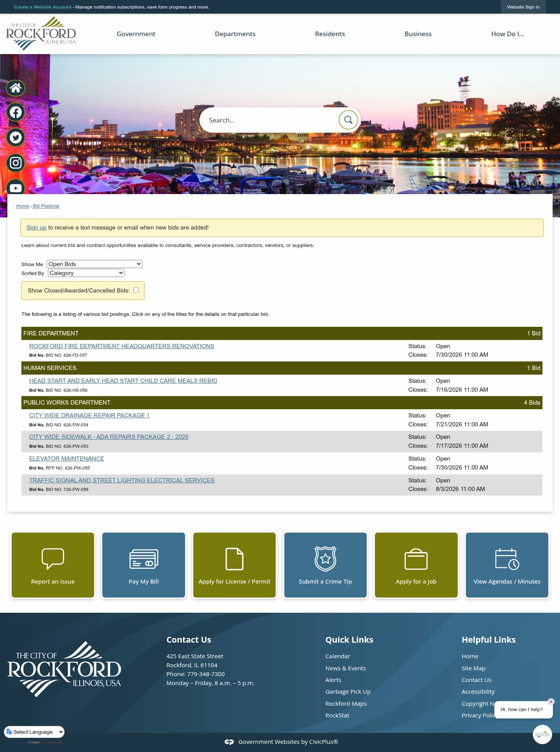Click the Pay My Bill credit card tile
Viewport: 560px width, 752px height.
143,565
